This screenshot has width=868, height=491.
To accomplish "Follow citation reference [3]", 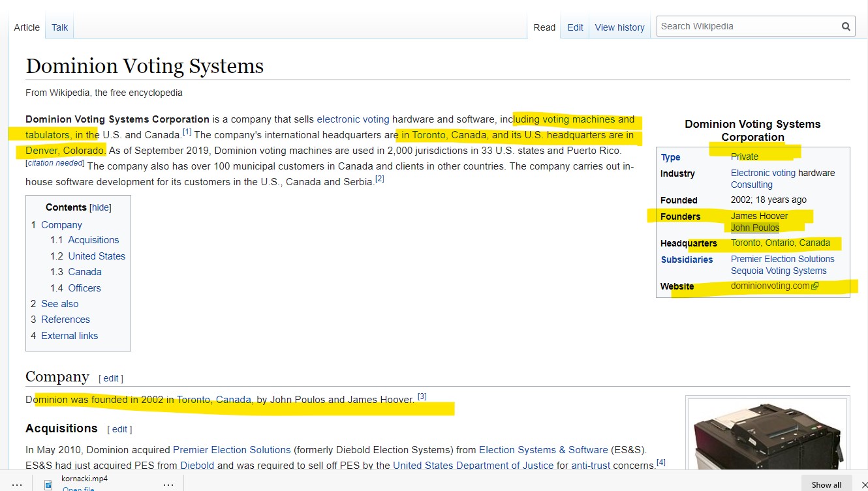I will tap(422, 396).
